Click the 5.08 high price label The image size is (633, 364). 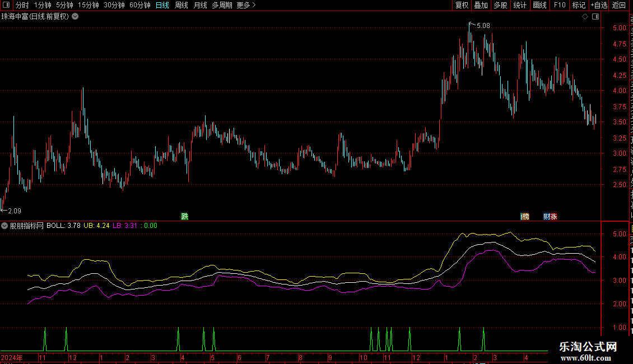[x=483, y=26]
